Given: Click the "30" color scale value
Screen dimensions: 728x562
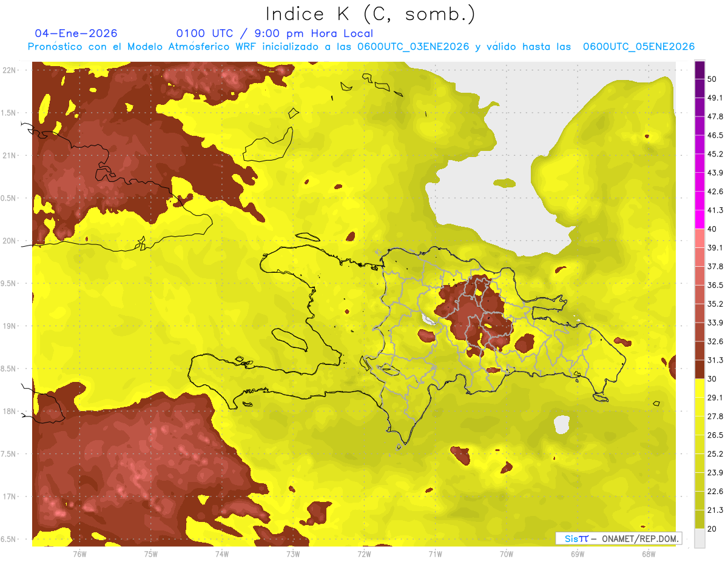Looking at the screenshot, I should pyautogui.click(x=712, y=379).
